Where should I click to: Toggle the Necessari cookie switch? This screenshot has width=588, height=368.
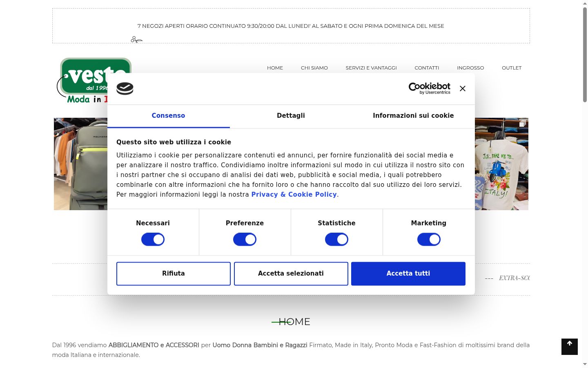(153, 240)
